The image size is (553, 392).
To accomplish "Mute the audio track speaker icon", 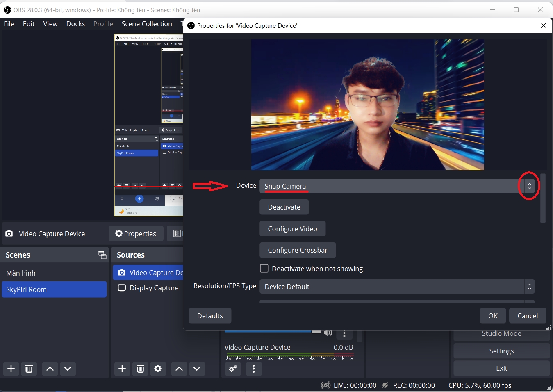I will [x=328, y=333].
